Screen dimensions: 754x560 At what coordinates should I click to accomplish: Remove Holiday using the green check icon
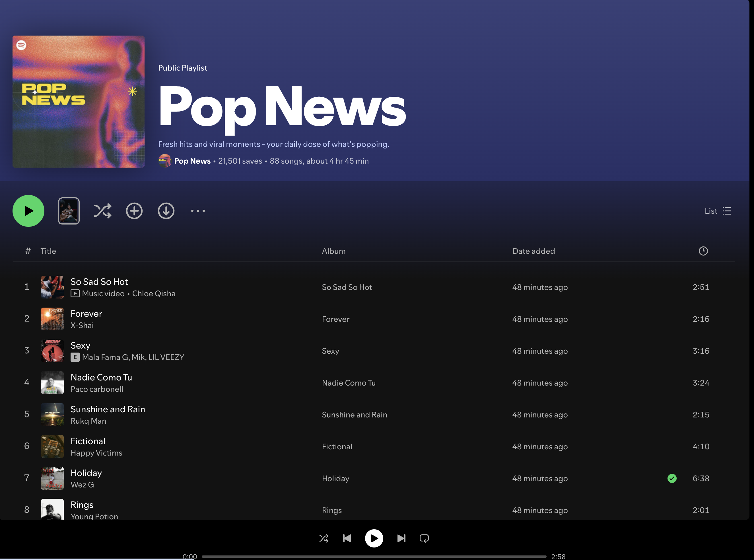672,478
